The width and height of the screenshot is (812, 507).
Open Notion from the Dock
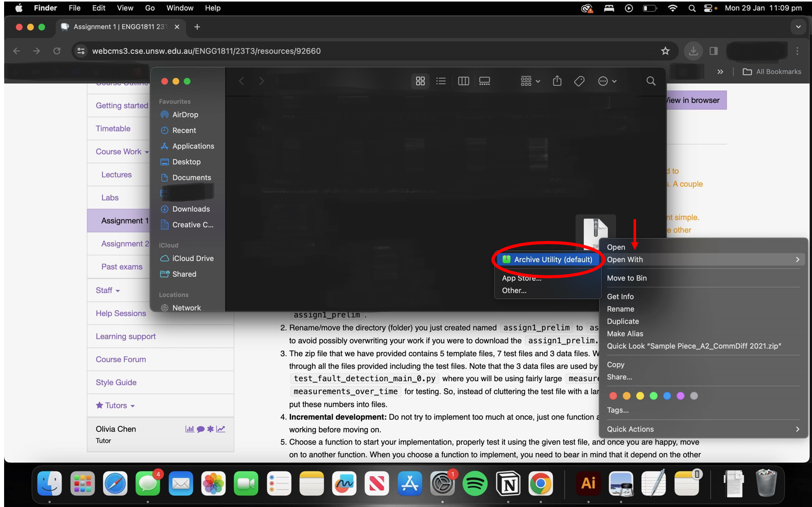click(x=508, y=483)
